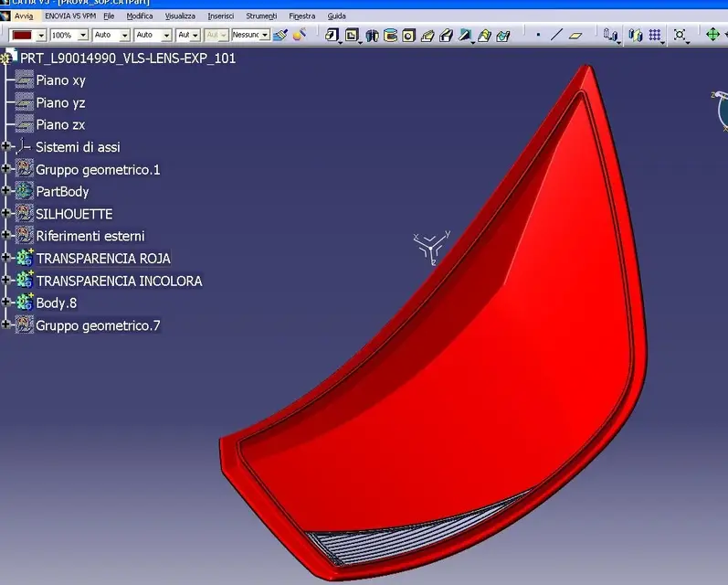Expand the PartBody node
The width and height of the screenshot is (728, 585).
coord(5,190)
